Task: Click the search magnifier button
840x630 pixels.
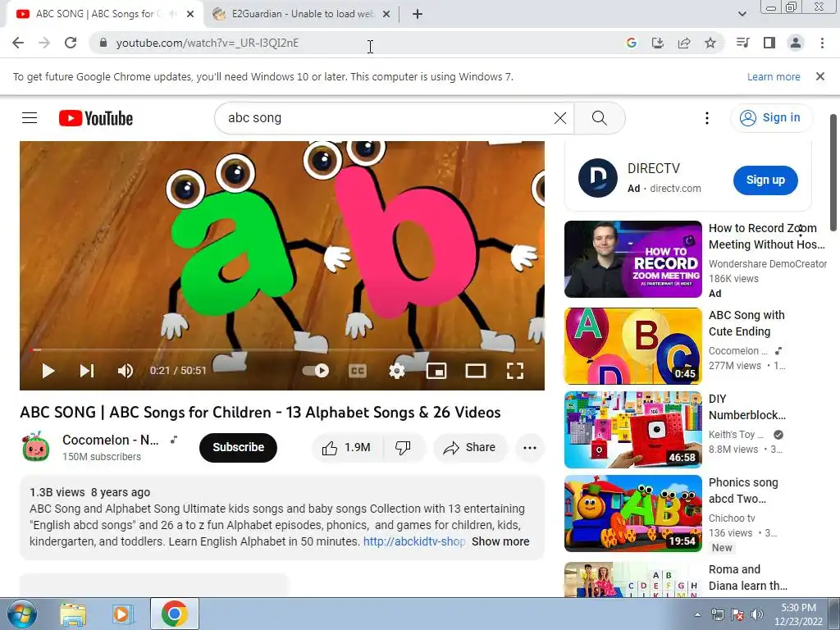Action: 600,118
